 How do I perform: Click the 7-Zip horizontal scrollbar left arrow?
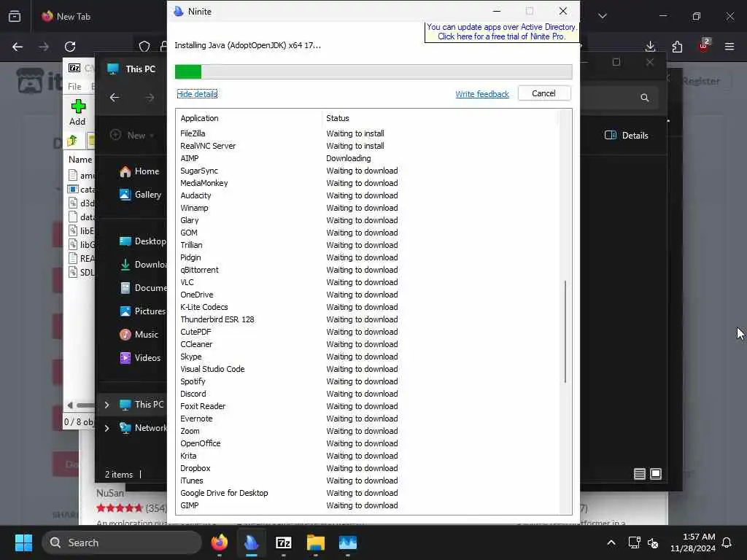[70, 405]
